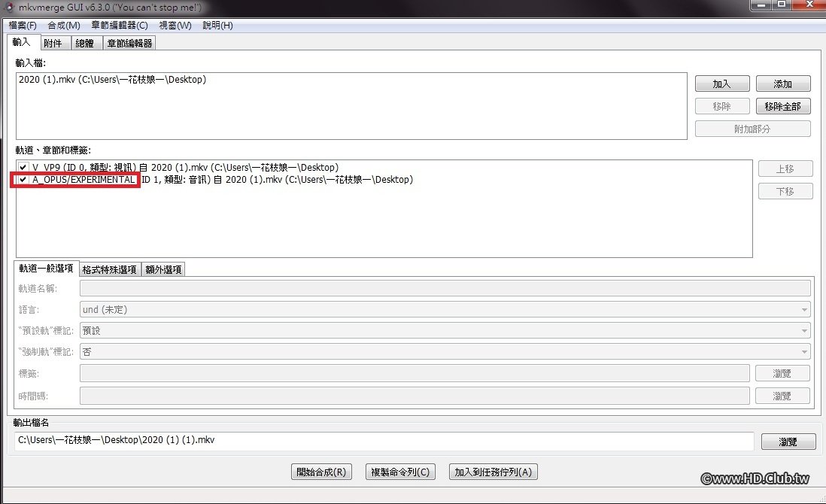Click the 標籤 input field
The width and height of the screenshot is (826, 504).
point(415,373)
